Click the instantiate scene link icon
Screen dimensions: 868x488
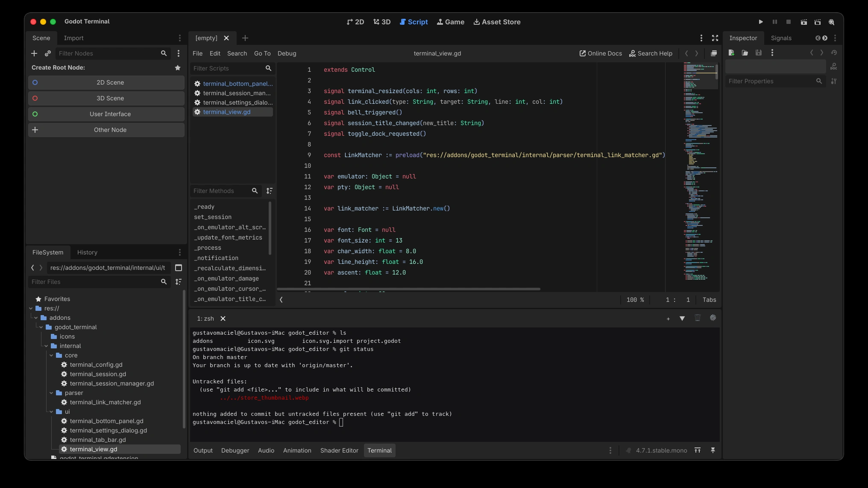tap(48, 53)
